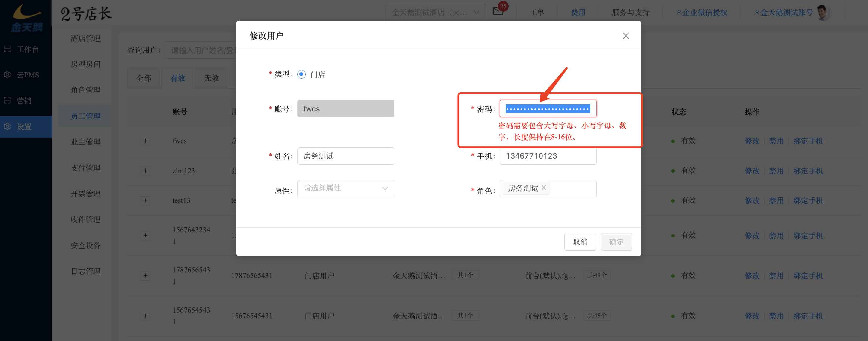Go to 收件管理 submenu
The width and height of the screenshot is (868, 341).
[85, 219]
